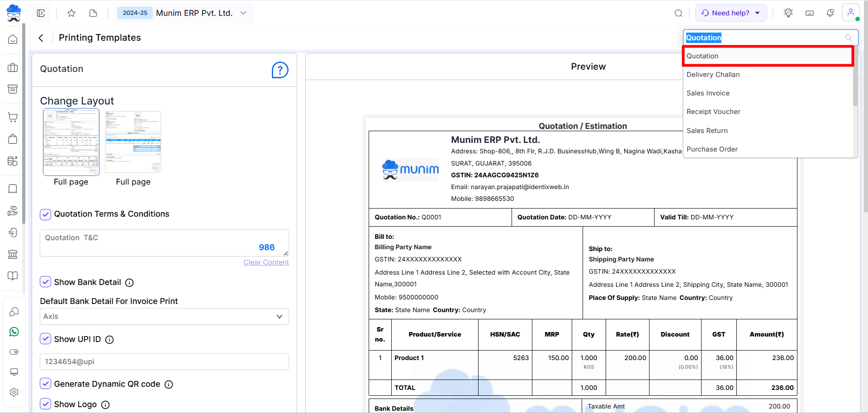868x413 pixels.
Task: Open the bank building sidebar icon
Action: tap(13, 254)
